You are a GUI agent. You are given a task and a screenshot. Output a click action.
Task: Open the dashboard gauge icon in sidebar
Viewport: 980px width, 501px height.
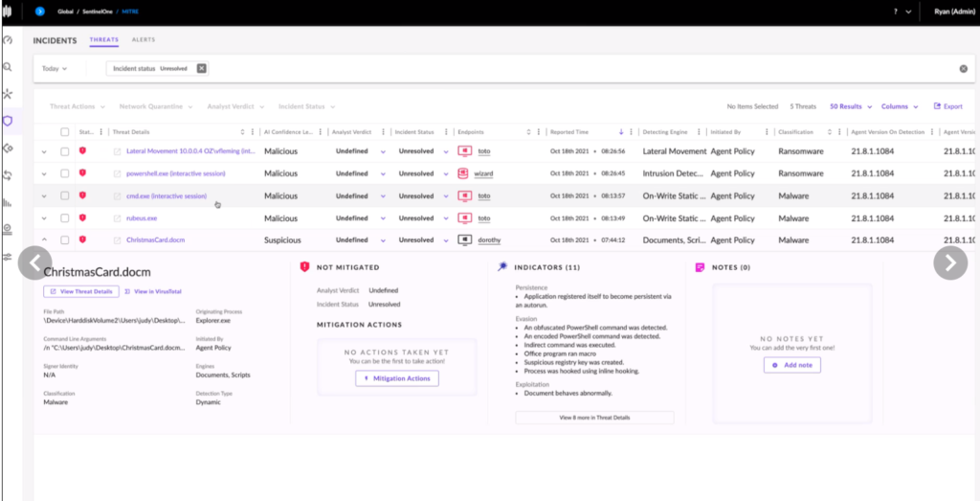[8, 40]
